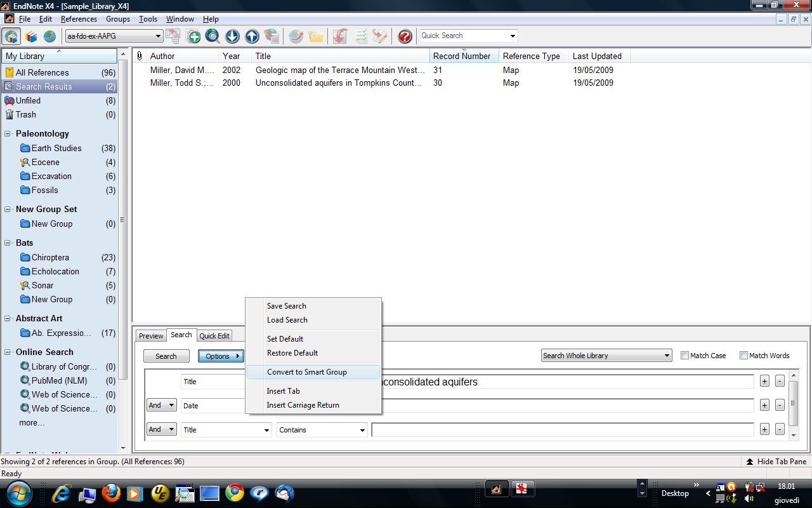Choose Convert to Smart Group
The image size is (812, 508).
[x=313, y=372]
